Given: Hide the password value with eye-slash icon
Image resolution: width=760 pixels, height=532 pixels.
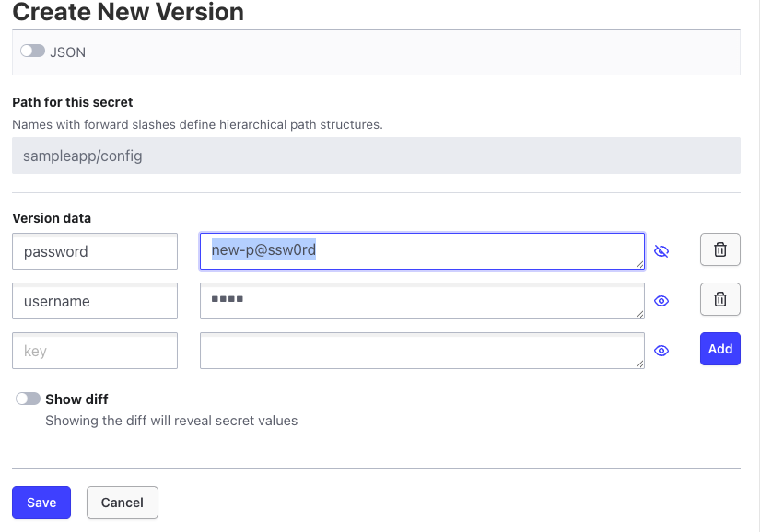Looking at the screenshot, I should pos(661,251).
